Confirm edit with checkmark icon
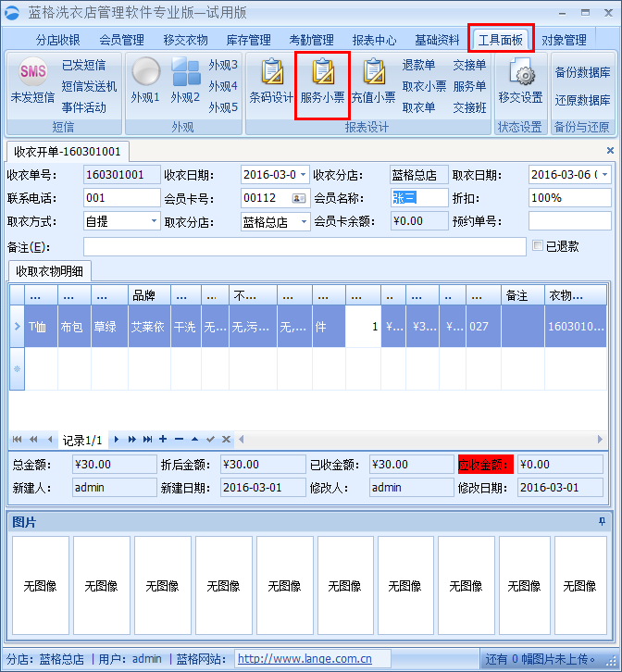This screenshot has width=622, height=672. [210, 439]
